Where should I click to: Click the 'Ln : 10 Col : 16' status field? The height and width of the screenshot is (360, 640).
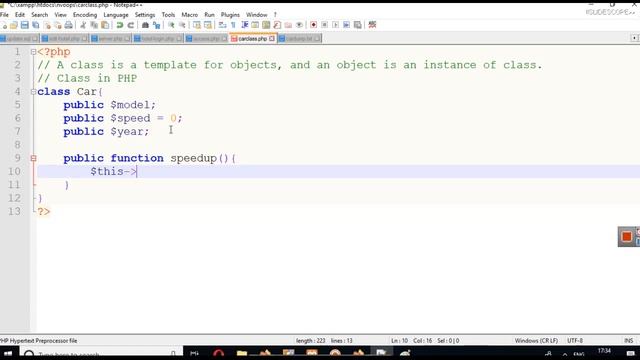click(411, 340)
